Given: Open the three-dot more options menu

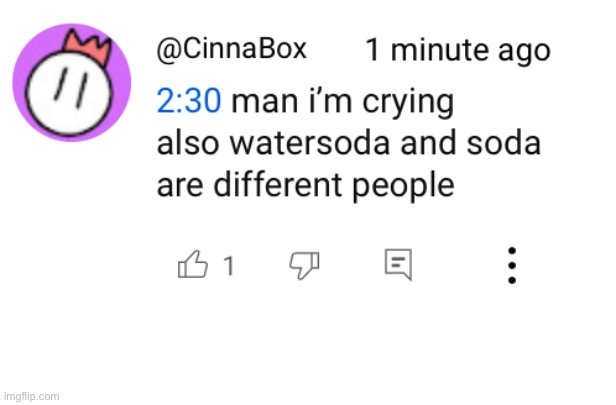Looking at the screenshot, I should [511, 265].
